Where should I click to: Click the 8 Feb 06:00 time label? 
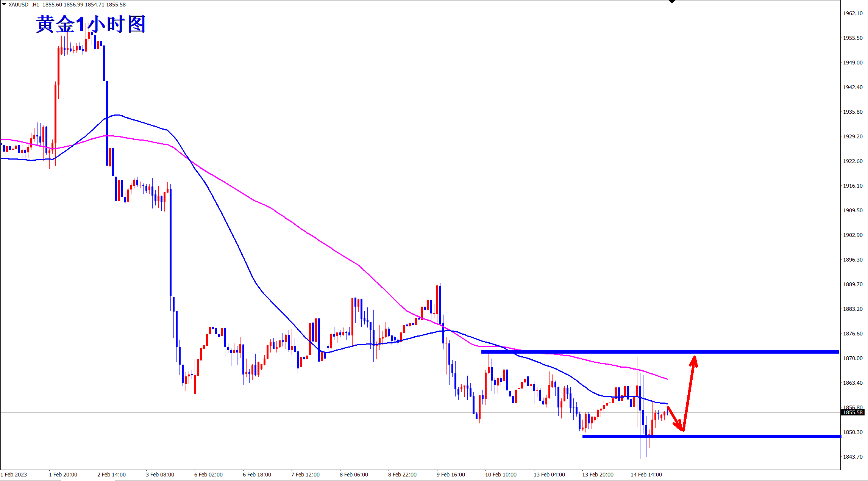(354, 475)
